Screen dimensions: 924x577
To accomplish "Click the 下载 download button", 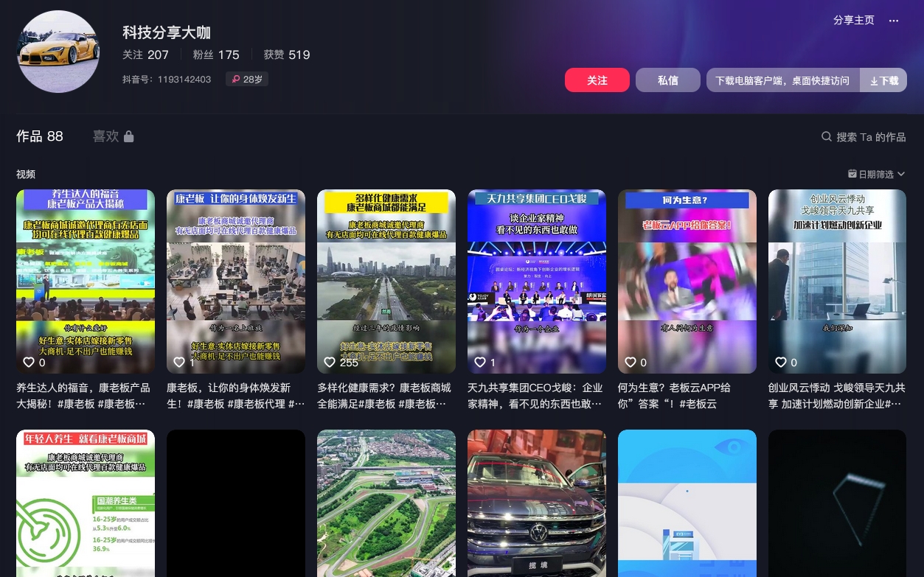I will pos(883,80).
